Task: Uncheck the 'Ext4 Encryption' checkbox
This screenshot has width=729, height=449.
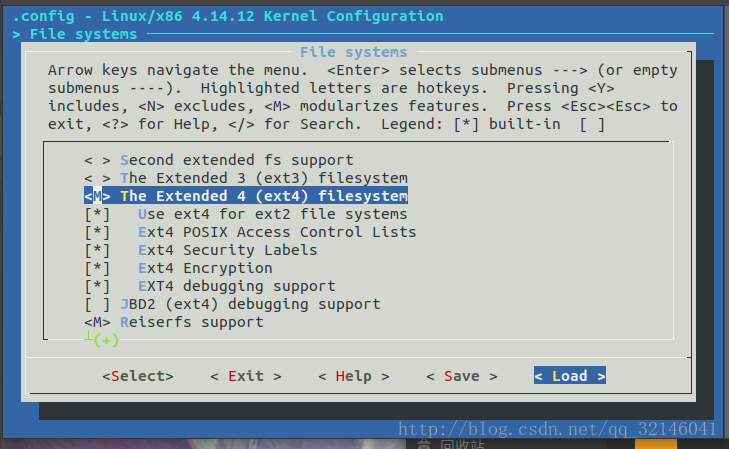Action: 97,268
